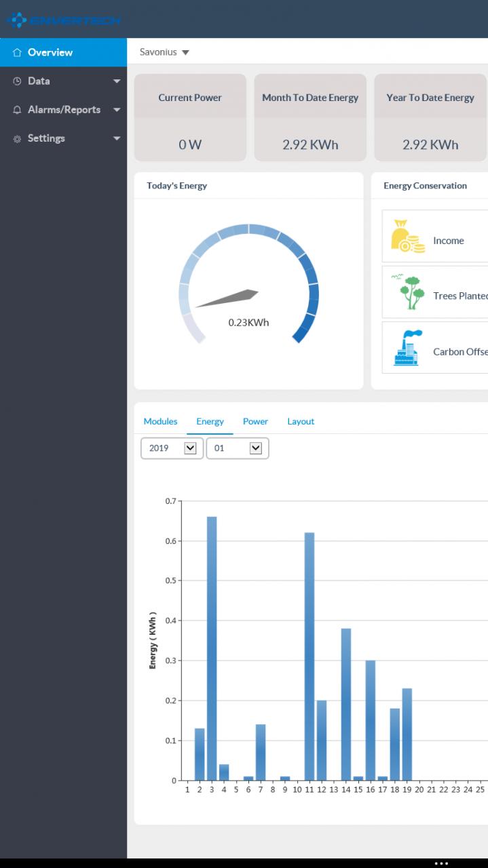Click the gauge's 0.23KWh reading
Viewport: 488px width, 868px height.
(248, 322)
